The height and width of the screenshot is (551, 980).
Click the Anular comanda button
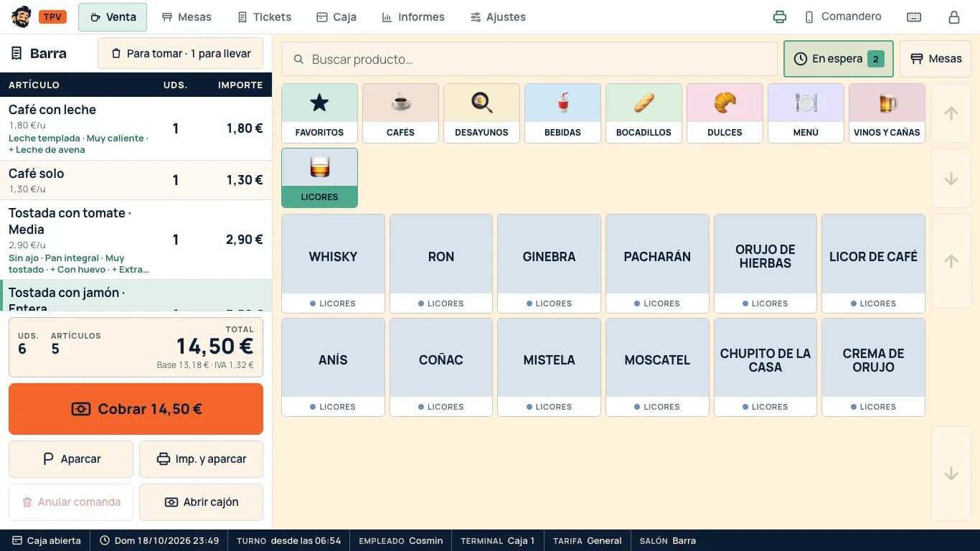point(71,502)
